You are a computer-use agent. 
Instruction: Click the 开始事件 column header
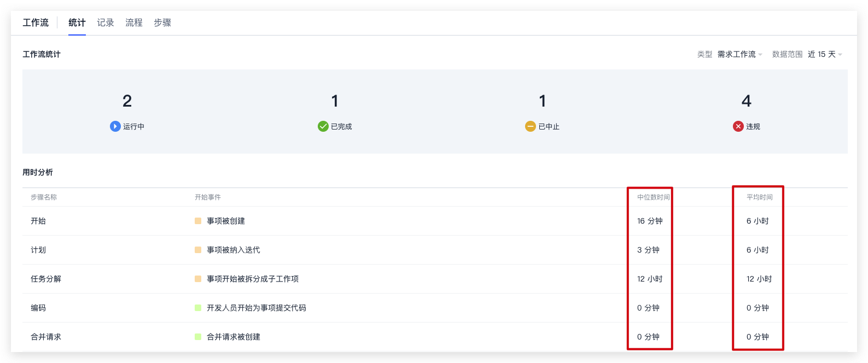click(x=208, y=197)
